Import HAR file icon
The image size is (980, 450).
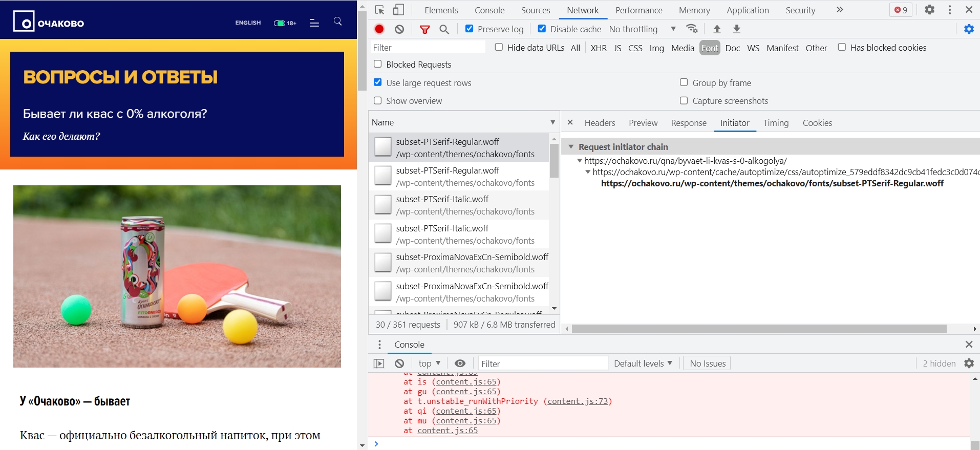717,29
